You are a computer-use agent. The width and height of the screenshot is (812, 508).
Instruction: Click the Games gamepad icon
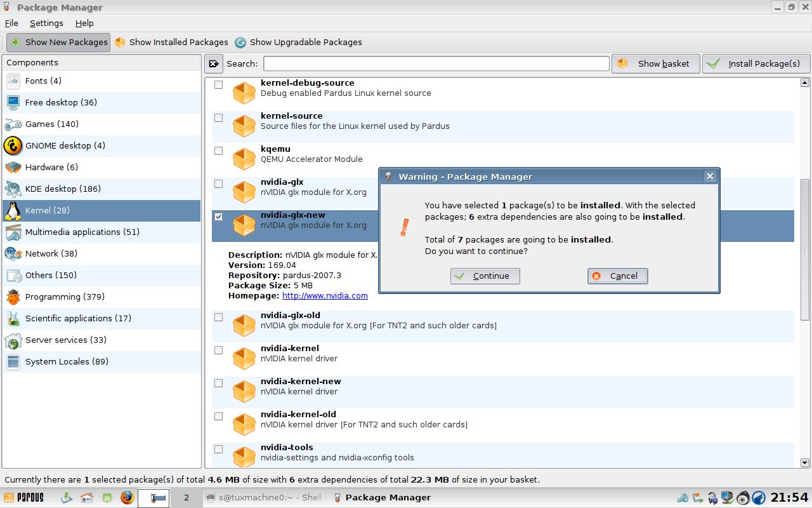coord(13,124)
